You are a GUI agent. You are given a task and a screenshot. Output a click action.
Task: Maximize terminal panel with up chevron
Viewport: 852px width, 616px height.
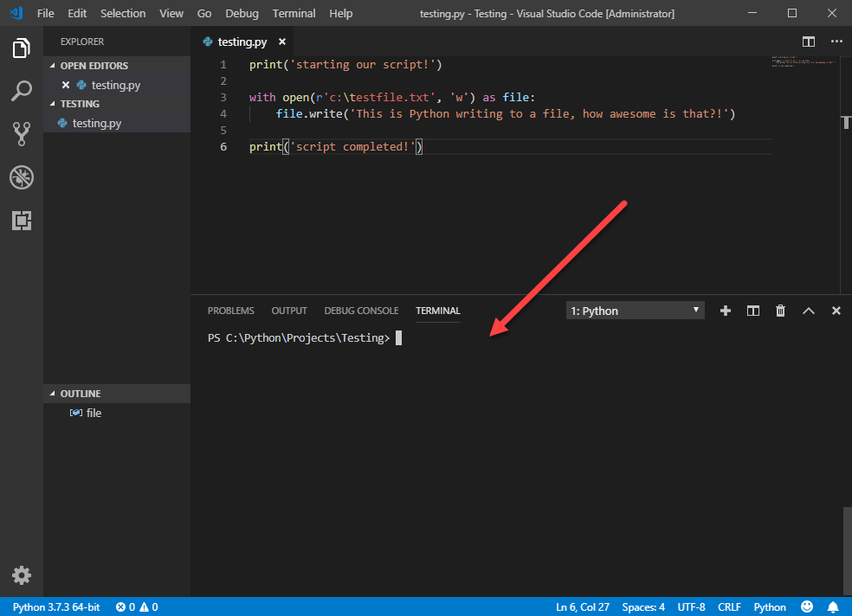tap(808, 311)
